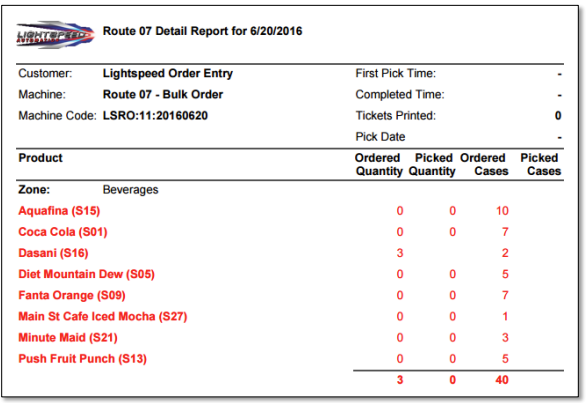Click the Beverages zone name
The image size is (586, 403).
coord(130,190)
